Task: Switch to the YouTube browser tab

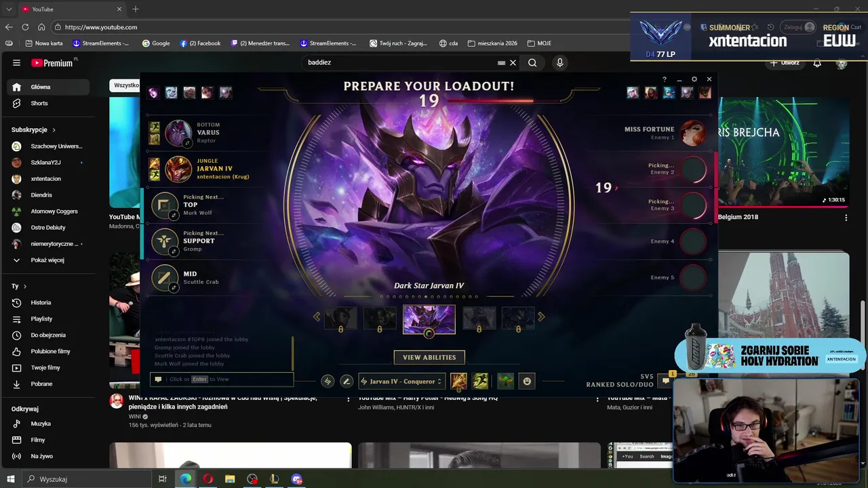Action: pyautogui.click(x=71, y=9)
